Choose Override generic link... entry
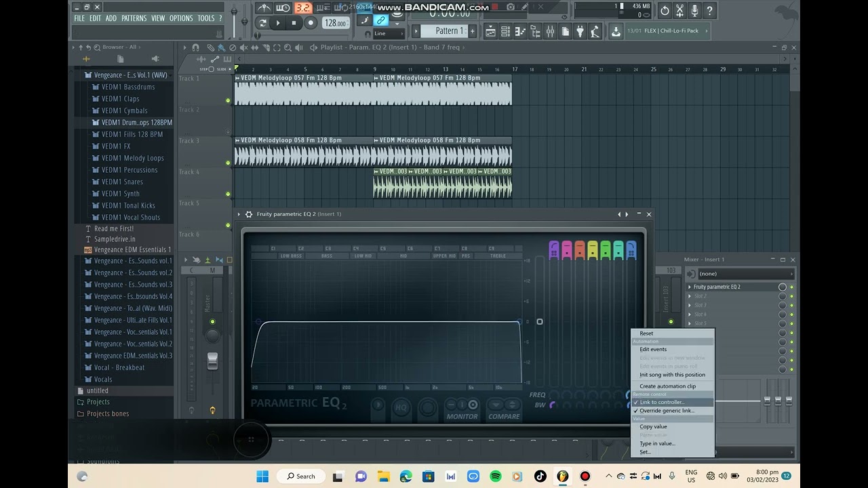 tap(672, 411)
